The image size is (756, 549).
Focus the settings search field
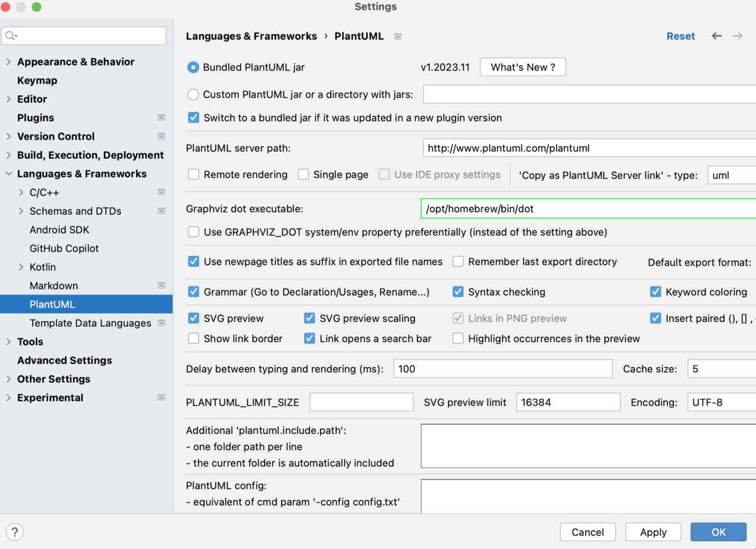pos(84,36)
